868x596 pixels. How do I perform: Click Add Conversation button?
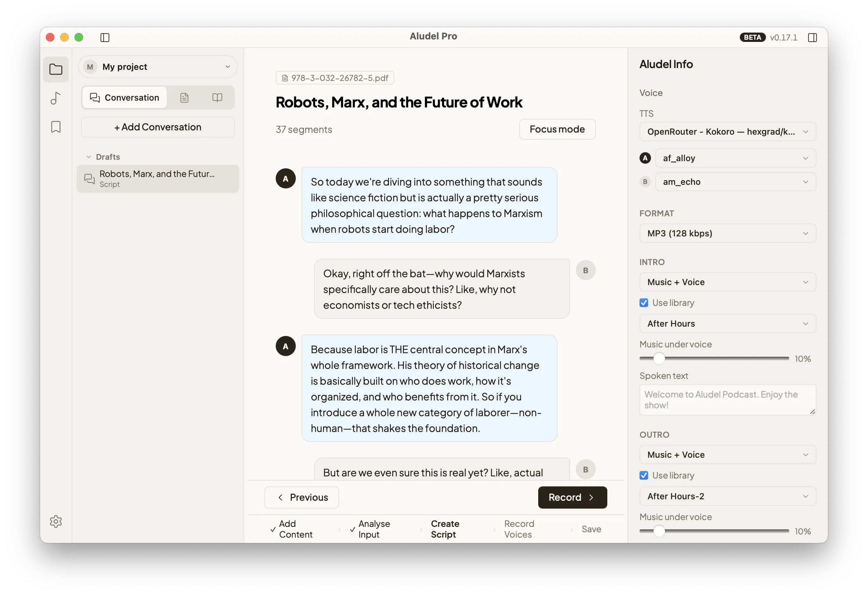(x=158, y=127)
